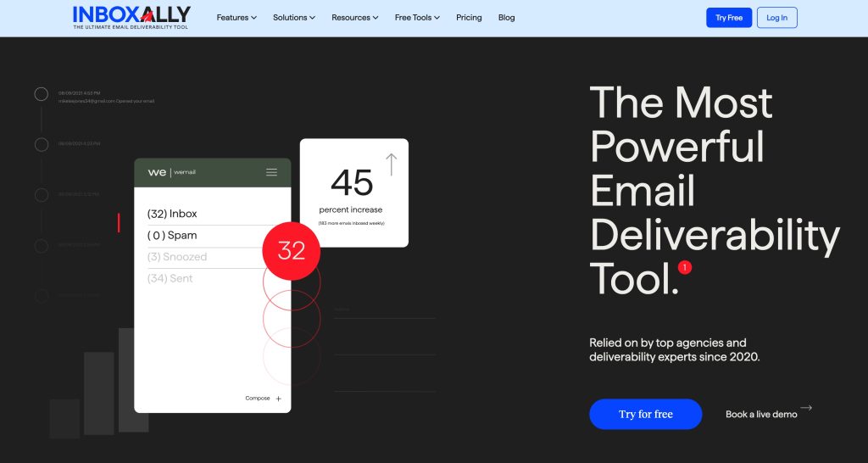The width and height of the screenshot is (868, 463).
Task: Select the ( 0 ) Spam row
Action: [x=172, y=236]
